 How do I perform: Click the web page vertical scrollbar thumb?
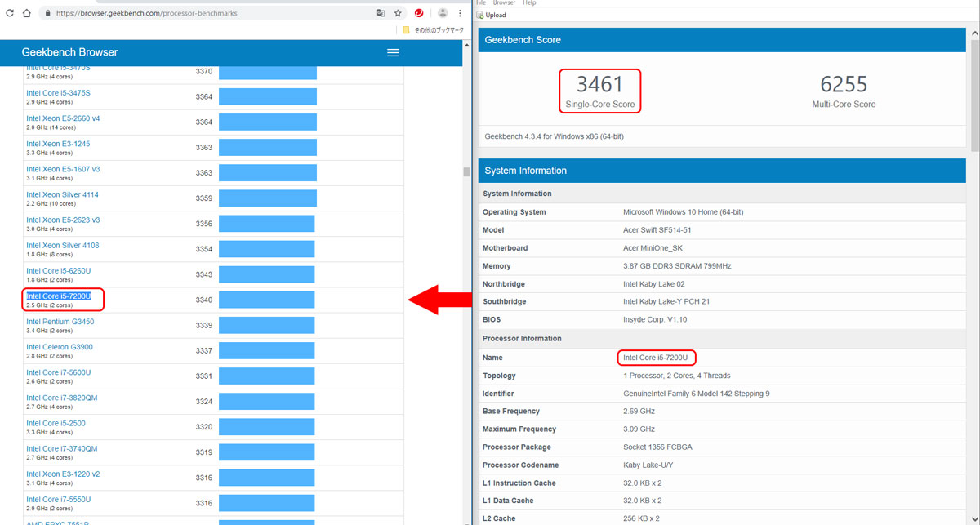[x=467, y=172]
